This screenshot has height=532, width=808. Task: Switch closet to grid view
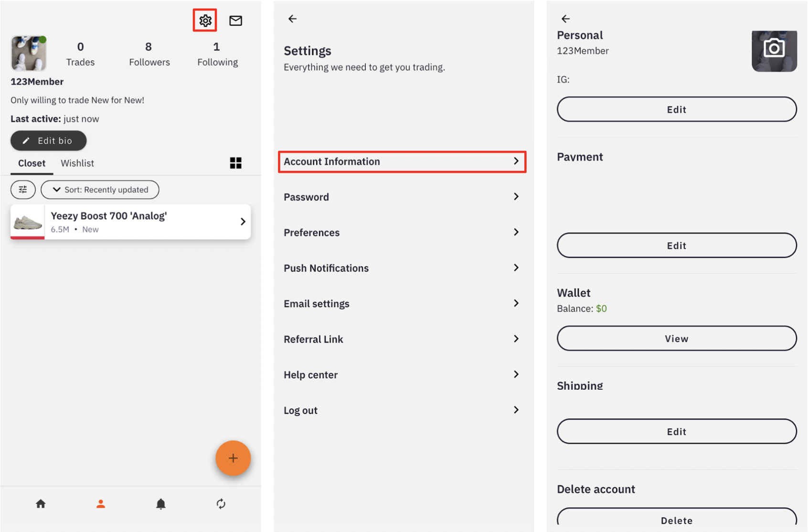(235, 163)
